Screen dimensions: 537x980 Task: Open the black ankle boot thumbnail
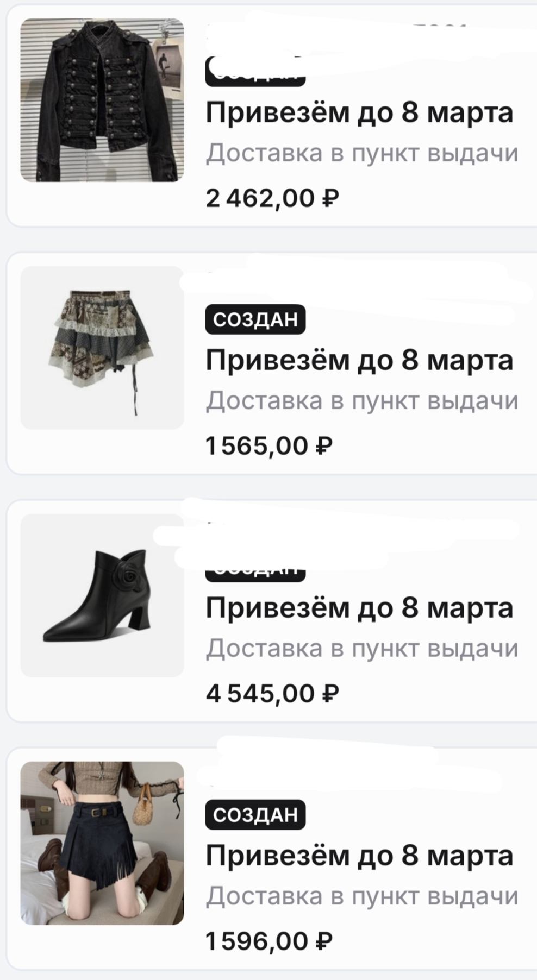pyautogui.click(x=102, y=595)
